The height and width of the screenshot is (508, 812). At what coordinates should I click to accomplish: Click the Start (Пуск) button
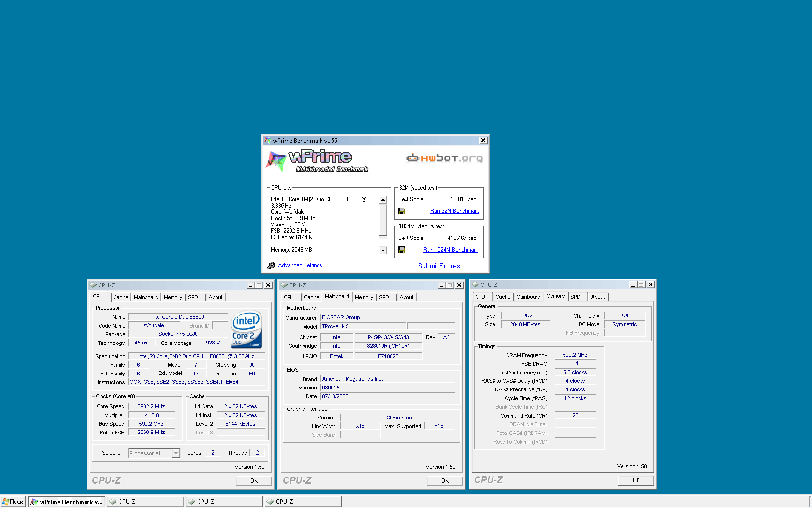[x=13, y=502]
